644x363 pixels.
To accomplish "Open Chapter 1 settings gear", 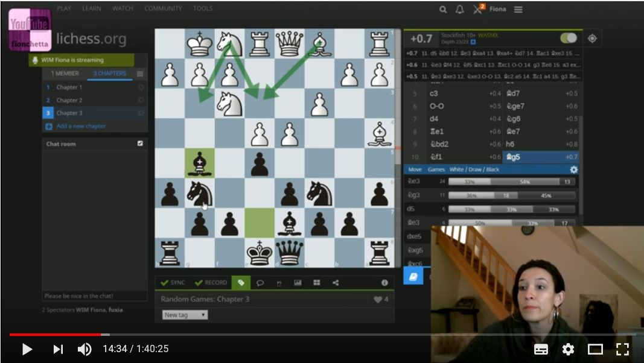I will click(x=141, y=87).
